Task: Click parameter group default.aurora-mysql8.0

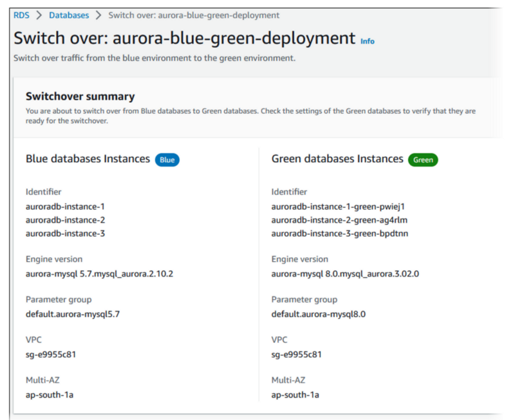Action: click(318, 315)
